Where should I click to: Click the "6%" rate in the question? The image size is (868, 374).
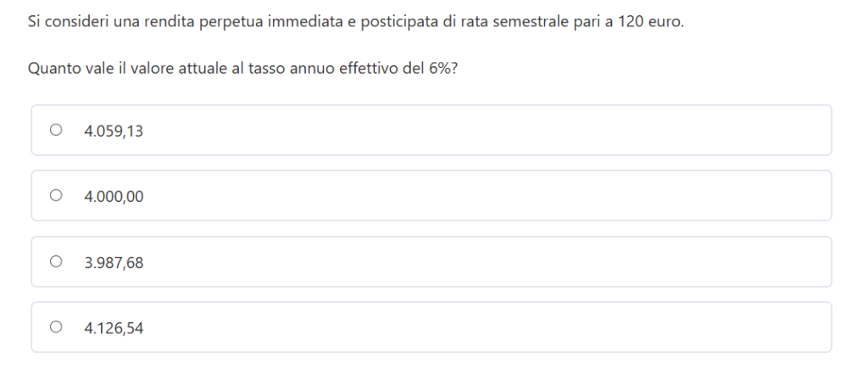(440, 69)
